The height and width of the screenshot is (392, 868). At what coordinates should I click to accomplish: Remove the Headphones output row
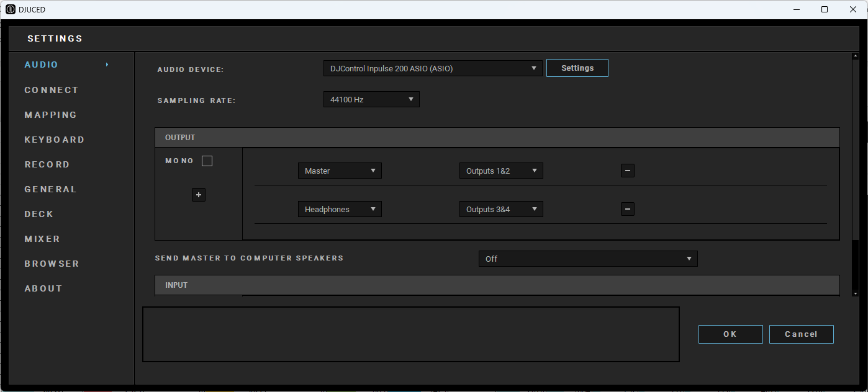tap(628, 209)
